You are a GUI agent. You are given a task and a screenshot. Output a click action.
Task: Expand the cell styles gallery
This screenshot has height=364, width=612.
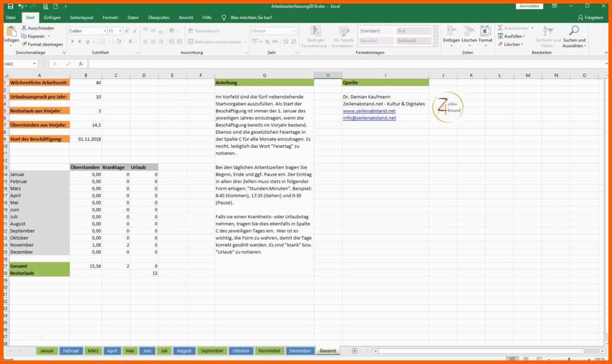tap(436, 44)
